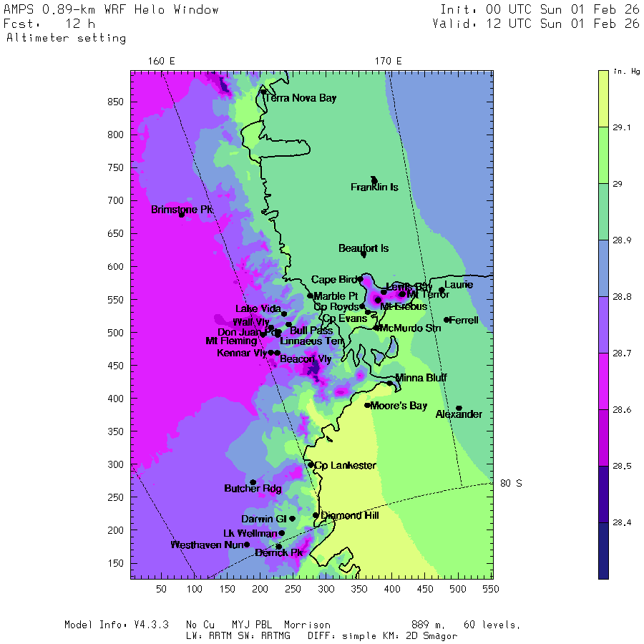Click the 'LW: RRTM SW: RRTMG' text
Image resolution: width=644 pixels, height=644 pixels.
(x=238, y=636)
